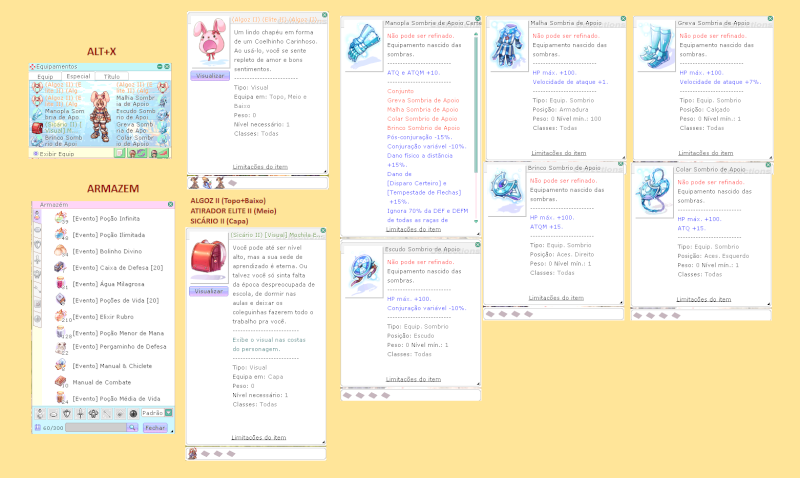Image resolution: width=800 pixels, height=478 pixels.
Task: Select [Evento] Manual & Chiclete in Armazém
Action: click(104, 365)
